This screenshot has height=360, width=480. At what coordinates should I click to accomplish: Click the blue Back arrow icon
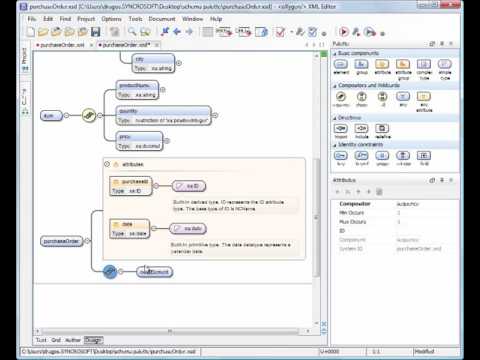[x=177, y=32]
